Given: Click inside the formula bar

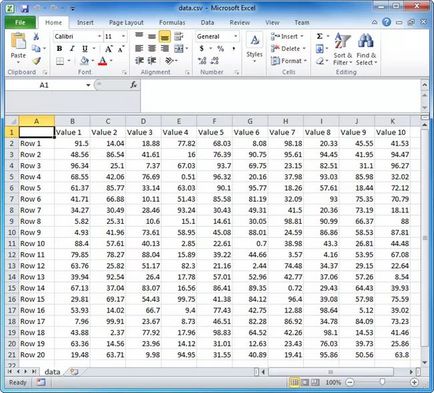Looking at the screenshot, I should [x=280, y=96].
